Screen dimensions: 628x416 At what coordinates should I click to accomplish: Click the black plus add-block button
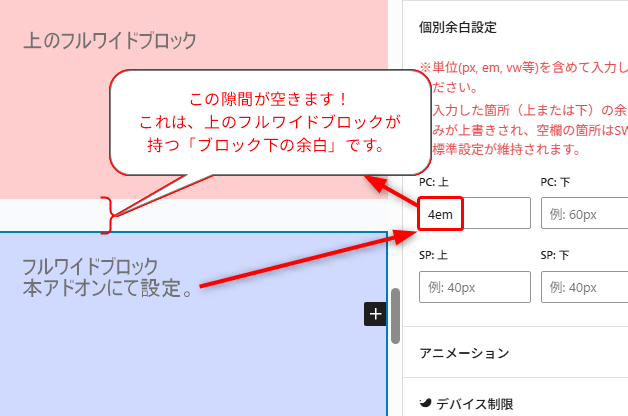375,314
